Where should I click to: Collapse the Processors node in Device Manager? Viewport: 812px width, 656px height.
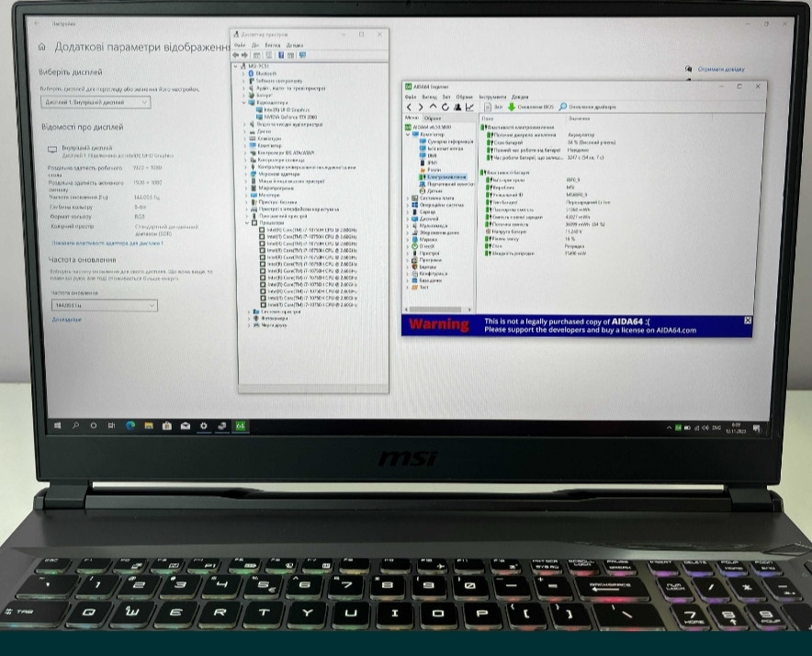coord(246,222)
